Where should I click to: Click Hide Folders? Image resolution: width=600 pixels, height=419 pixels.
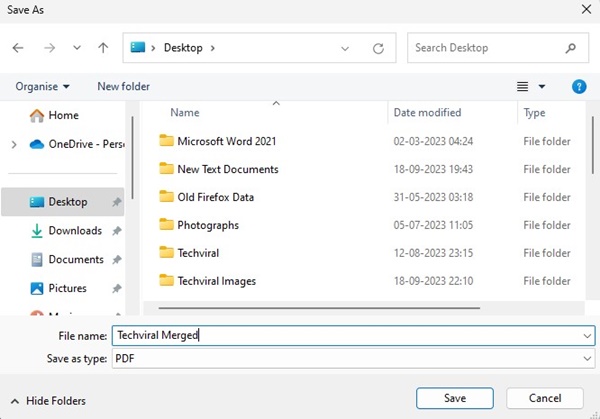click(48, 401)
